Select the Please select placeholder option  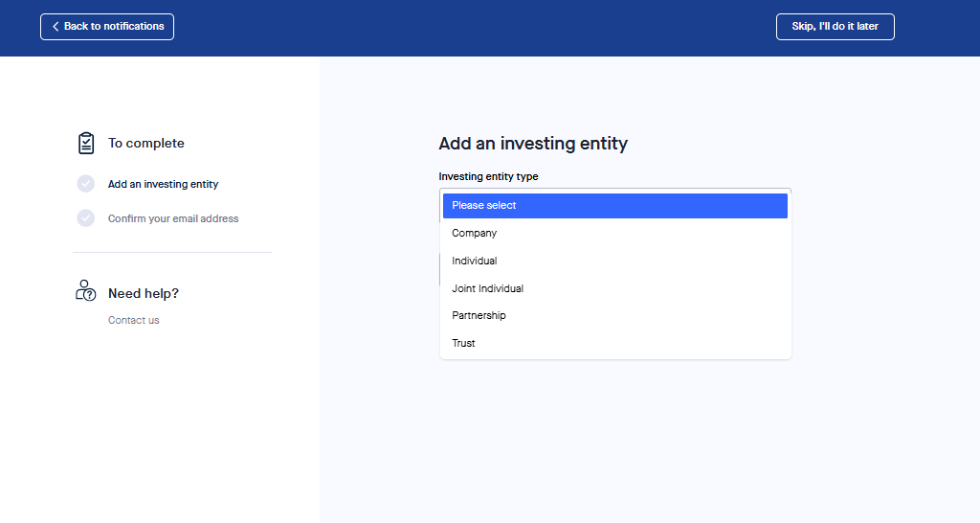(x=614, y=206)
